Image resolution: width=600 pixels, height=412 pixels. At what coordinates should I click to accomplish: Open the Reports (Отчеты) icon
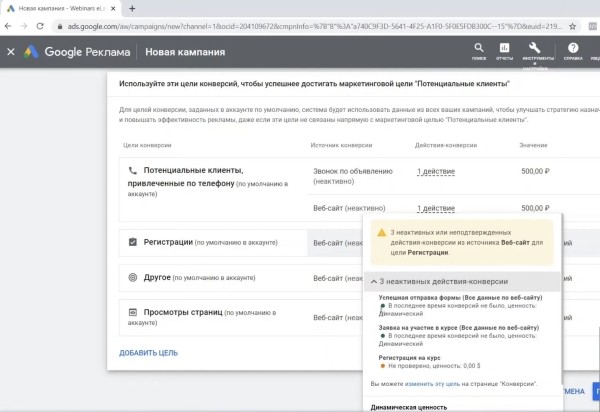505,48
